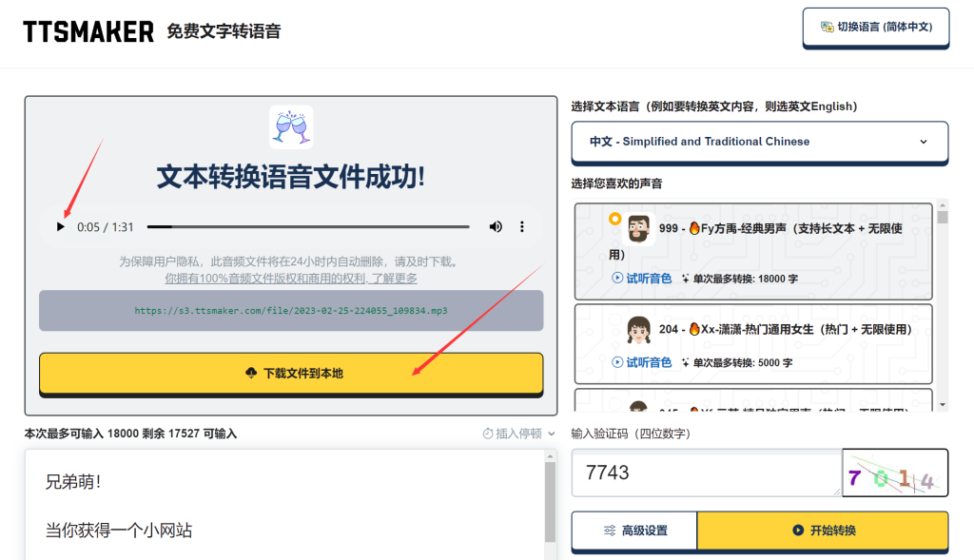The width and height of the screenshot is (974, 560).
Task: Play the generated audio file
Action: tap(61, 227)
